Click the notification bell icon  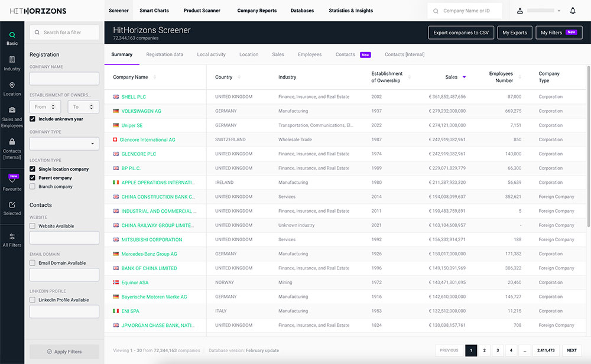pyautogui.click(x=572, y=11)
